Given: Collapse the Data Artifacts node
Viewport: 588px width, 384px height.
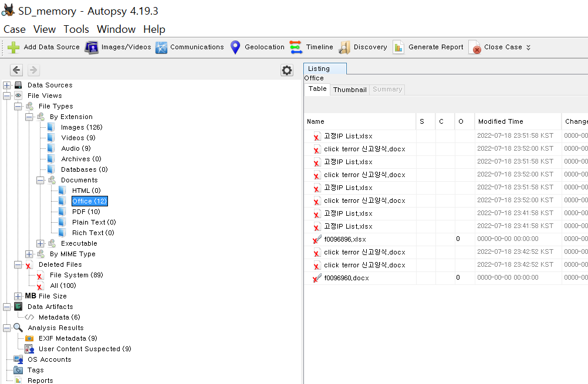Looking at the screenshot, I should point(7,307).
